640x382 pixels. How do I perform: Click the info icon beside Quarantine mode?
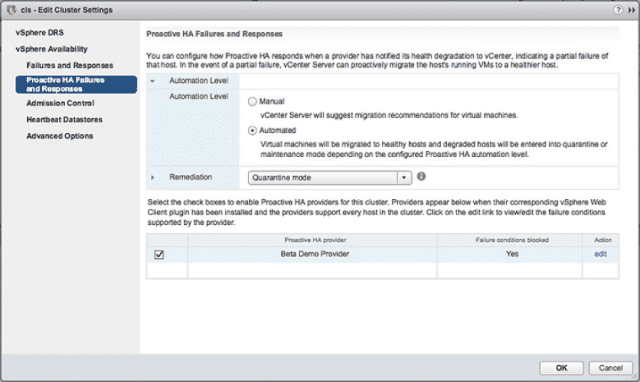[421, 176]
